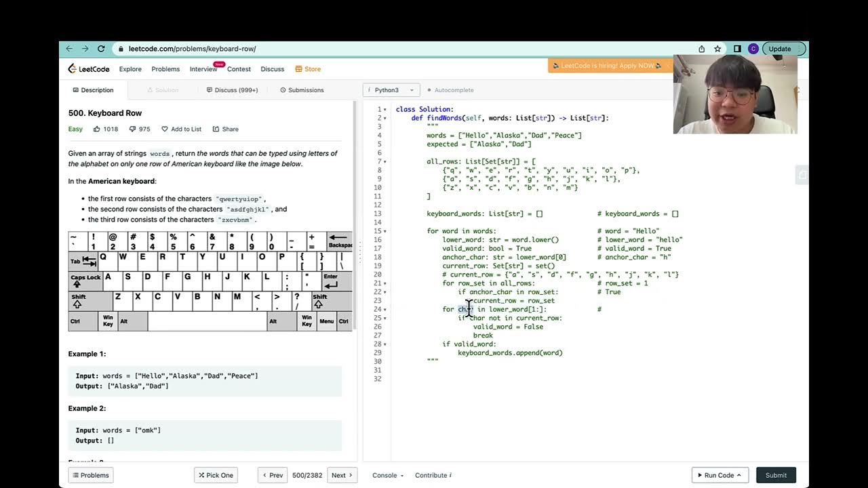Collapse the findWords def fold arrow
868x488 pixels.
pos(386,118)
